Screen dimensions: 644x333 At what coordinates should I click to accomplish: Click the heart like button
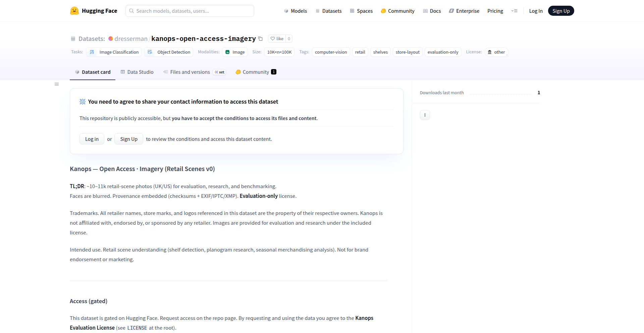pyautogui.click(x=277, y=39)
